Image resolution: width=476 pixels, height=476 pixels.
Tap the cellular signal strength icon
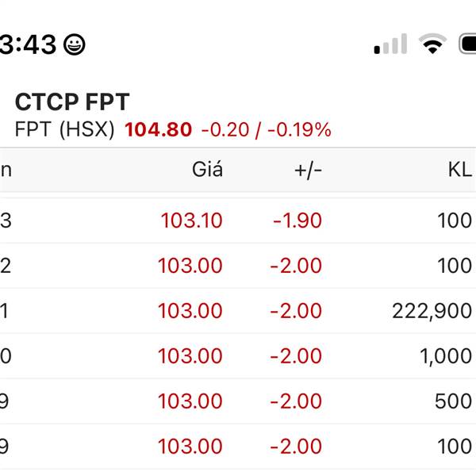[390, 44]
